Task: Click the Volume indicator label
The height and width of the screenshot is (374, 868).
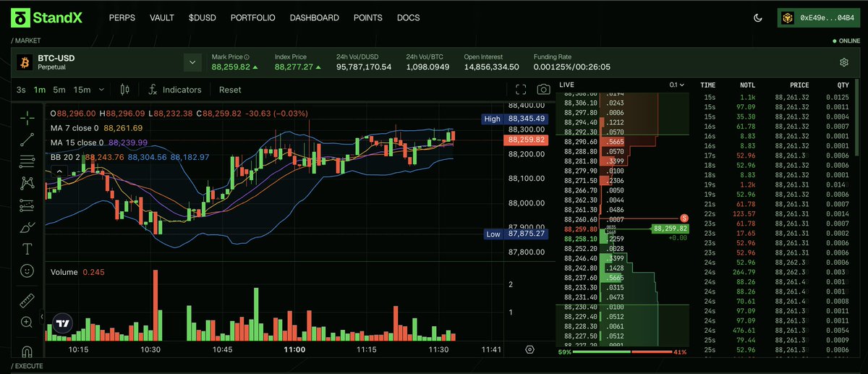Action: pos(64,272)
